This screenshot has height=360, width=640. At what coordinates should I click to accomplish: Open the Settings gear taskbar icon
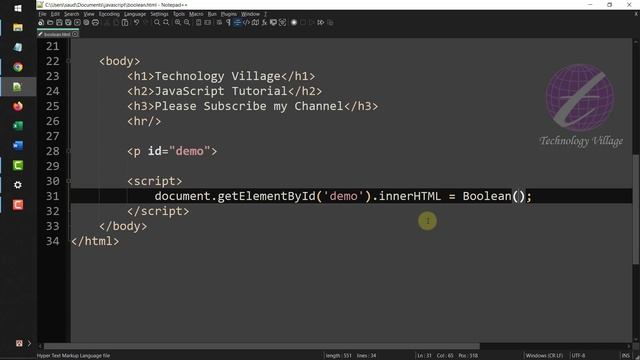(18, 185)
